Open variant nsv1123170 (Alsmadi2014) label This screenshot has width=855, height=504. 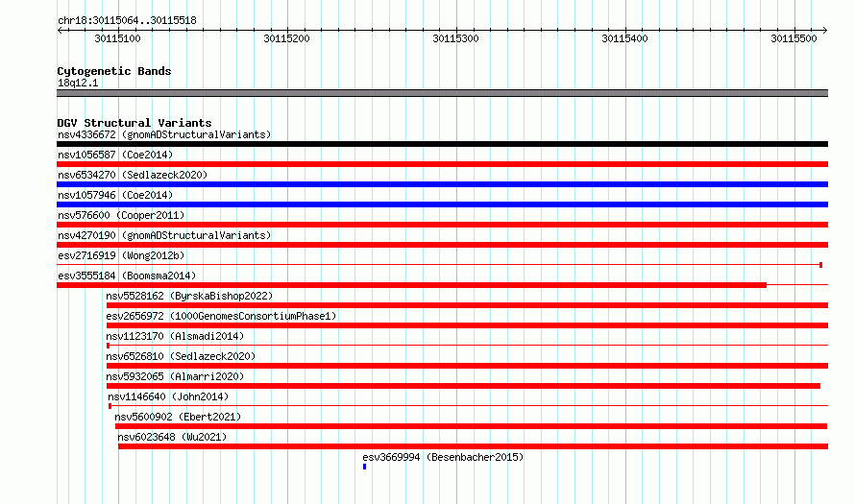pos(175,336)
